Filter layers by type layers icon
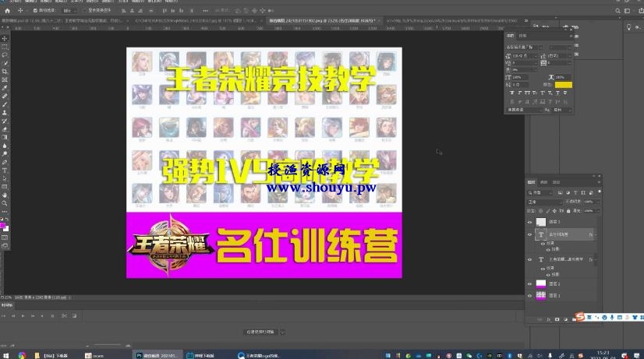The height and width of the screenshot is (359, 644). click(575, 192)
